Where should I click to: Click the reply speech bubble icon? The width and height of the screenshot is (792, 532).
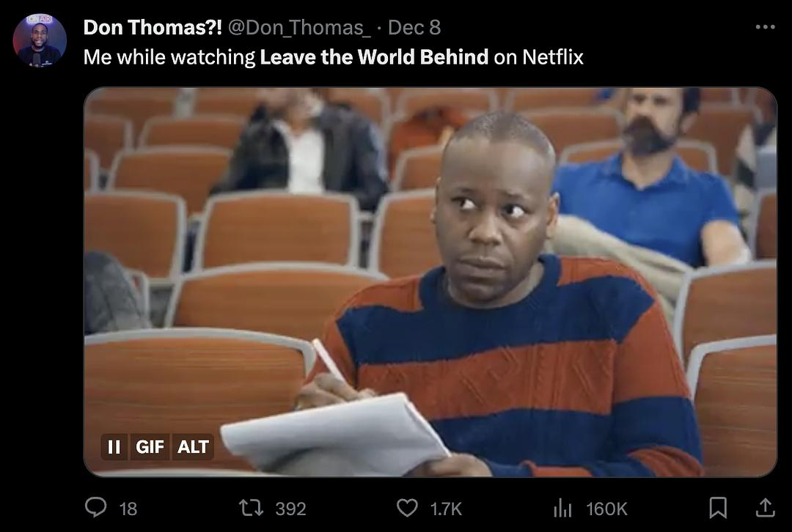[95, 508]
